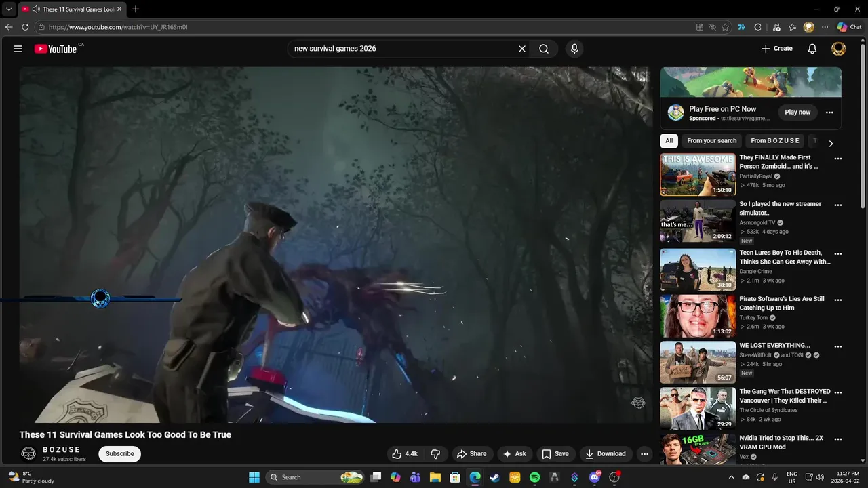Click the Ask button

(515, 454)
